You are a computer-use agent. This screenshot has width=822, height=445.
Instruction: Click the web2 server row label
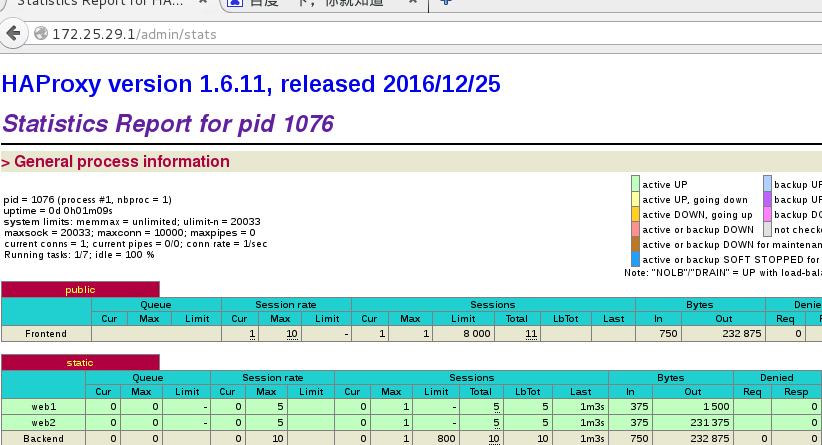point(44,422)
